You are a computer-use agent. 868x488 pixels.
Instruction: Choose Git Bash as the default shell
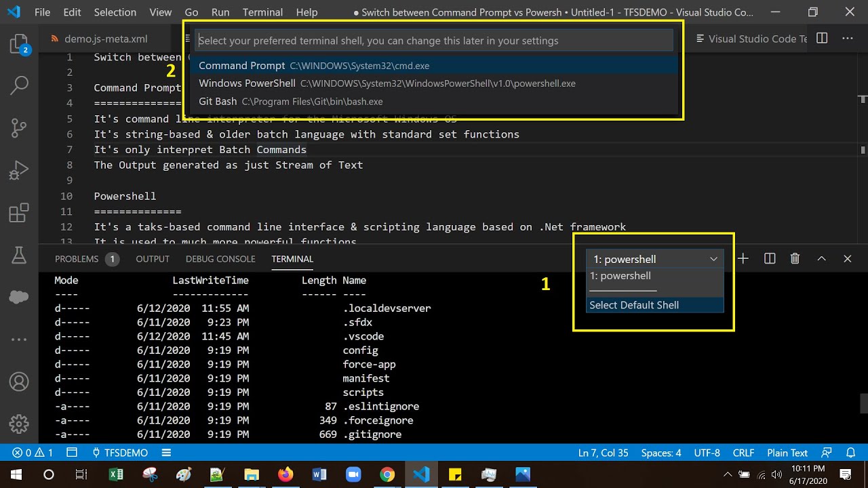(x=434, y=102)
